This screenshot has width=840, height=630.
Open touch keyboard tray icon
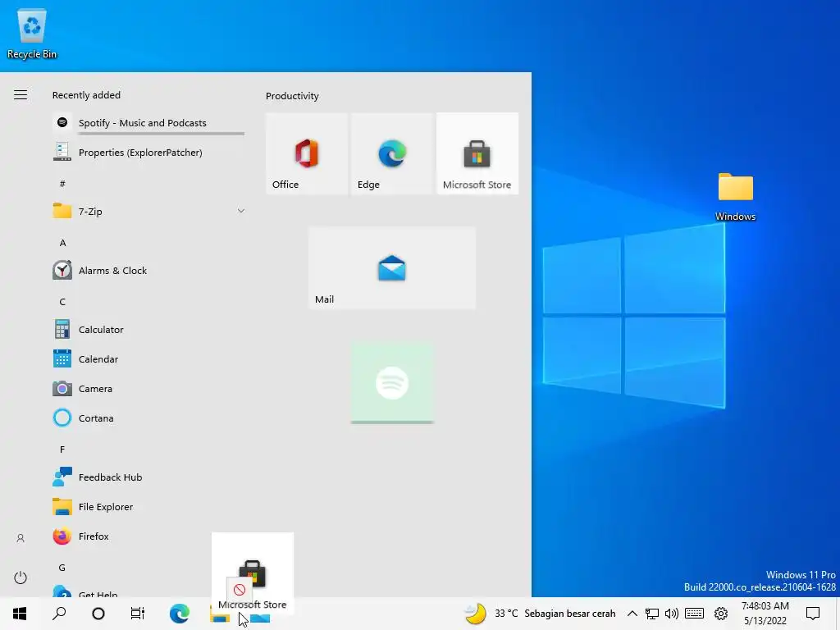click(694, 614)
